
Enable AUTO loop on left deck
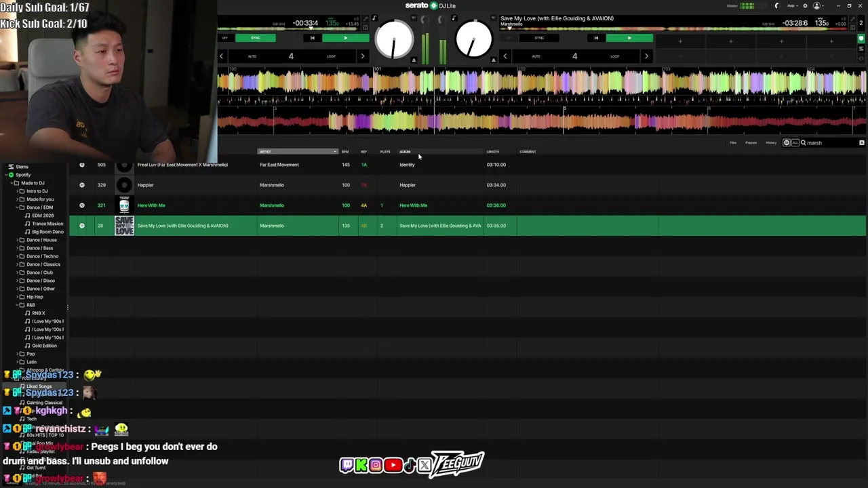(x=252, y=56)
